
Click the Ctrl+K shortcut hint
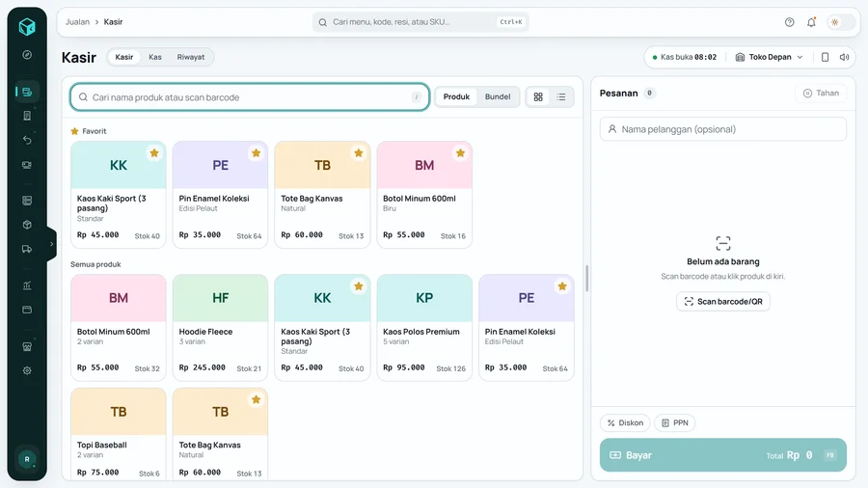click(x=511, y=22)
